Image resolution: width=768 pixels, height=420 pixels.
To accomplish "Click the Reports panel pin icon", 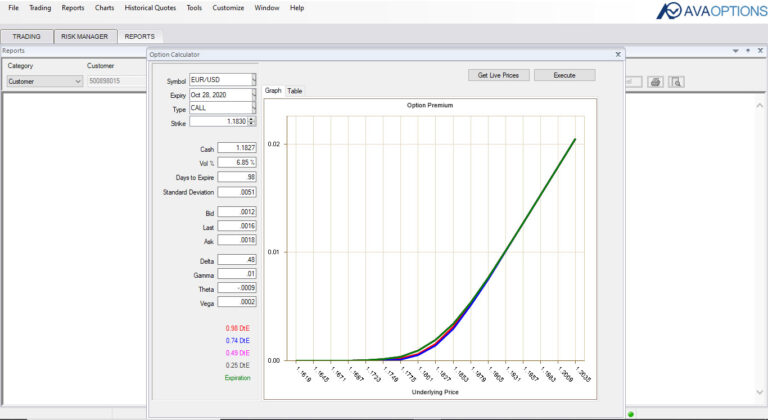I will pos(748,50).
